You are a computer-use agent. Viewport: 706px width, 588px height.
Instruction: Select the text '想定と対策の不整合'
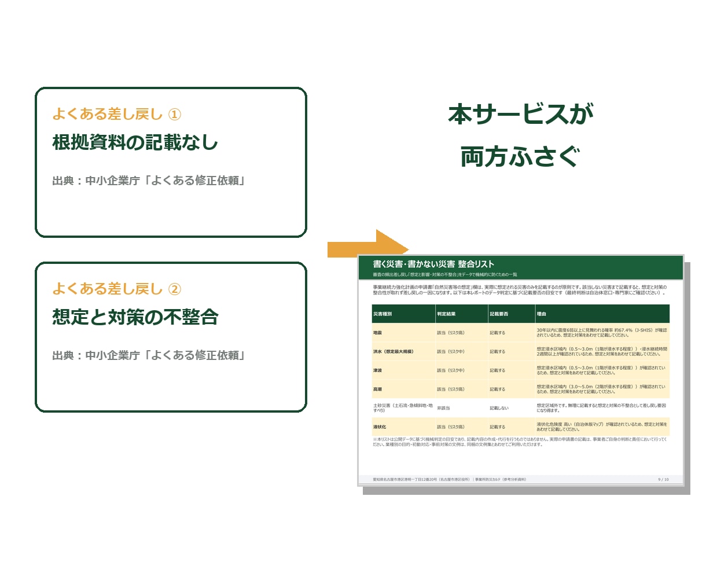coord(135,317)
